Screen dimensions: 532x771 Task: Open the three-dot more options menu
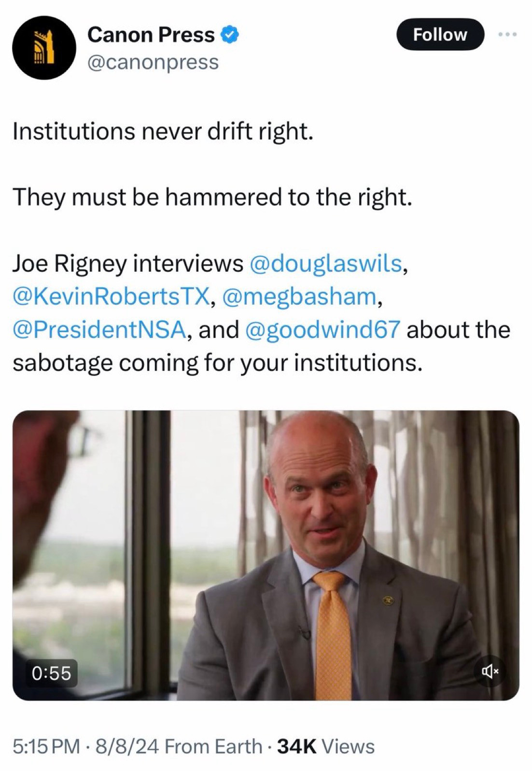(508, 34)
